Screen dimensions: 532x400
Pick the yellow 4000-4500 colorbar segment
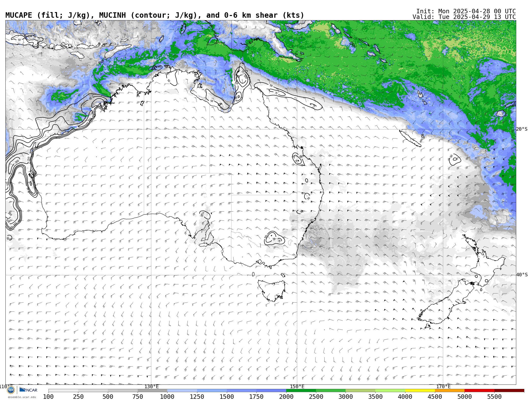[420, 391]
